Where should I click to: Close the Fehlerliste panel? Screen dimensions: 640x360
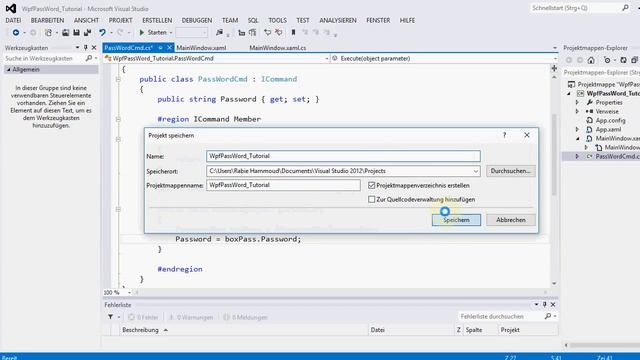[x=553, y=304]
